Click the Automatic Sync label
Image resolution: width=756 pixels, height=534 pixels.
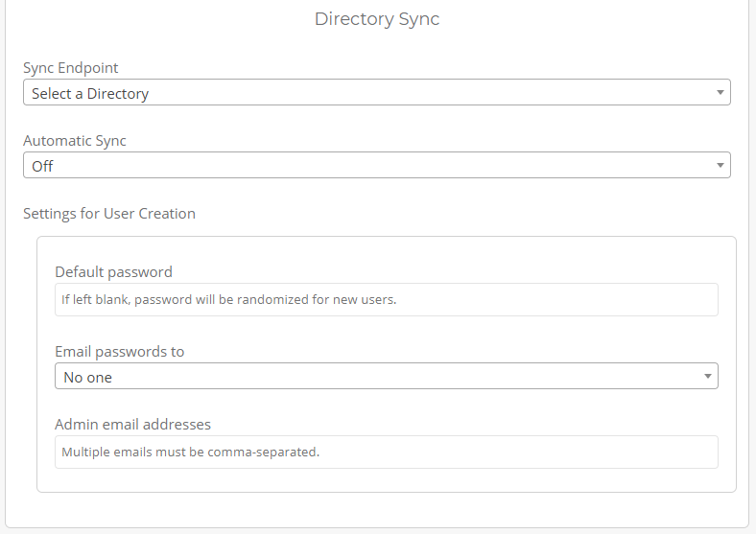pos(75,141)
